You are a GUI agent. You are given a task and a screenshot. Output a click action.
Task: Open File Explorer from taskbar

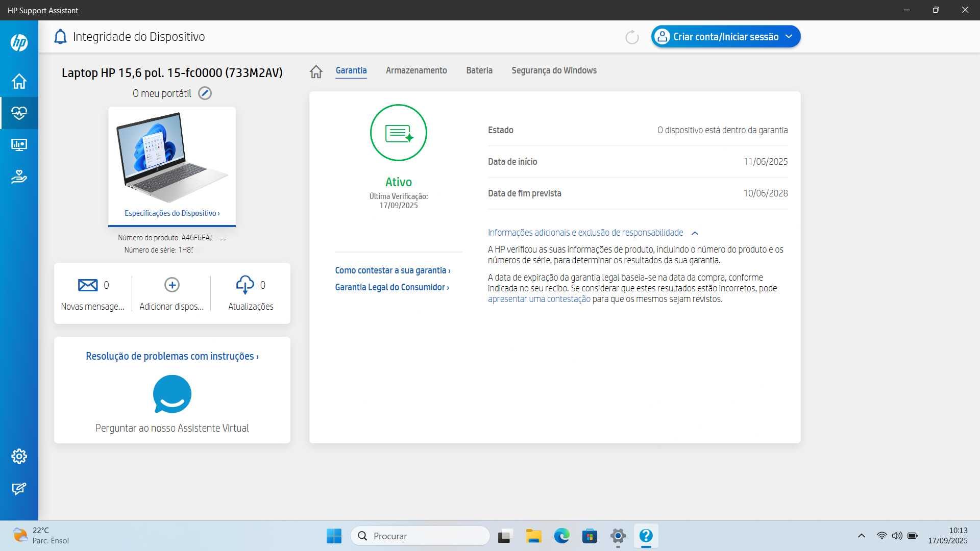(x=533, y=536)
